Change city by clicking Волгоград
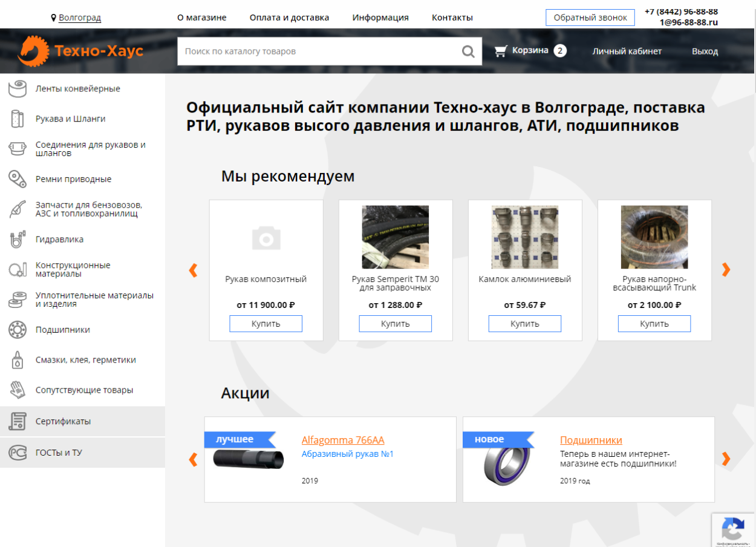Screen dimensions: 756x547 tap(80, 18)
